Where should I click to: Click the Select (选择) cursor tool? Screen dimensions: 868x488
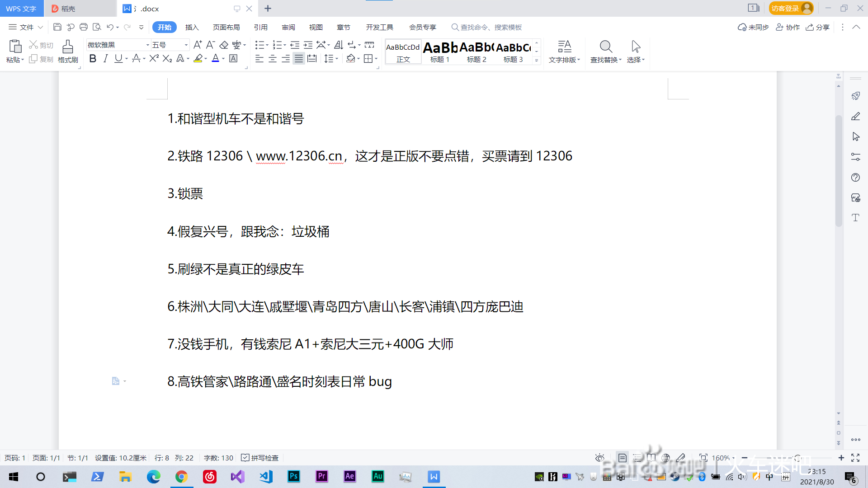636,51
